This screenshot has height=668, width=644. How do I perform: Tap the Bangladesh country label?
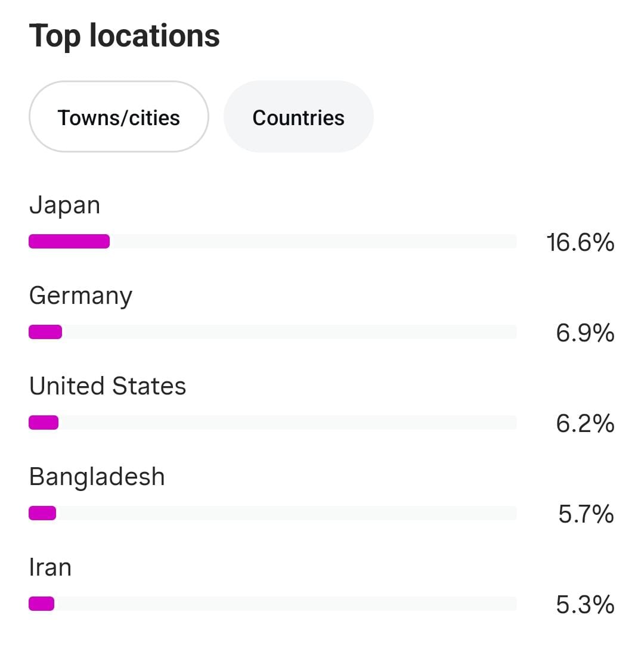(x=97, y=477)
